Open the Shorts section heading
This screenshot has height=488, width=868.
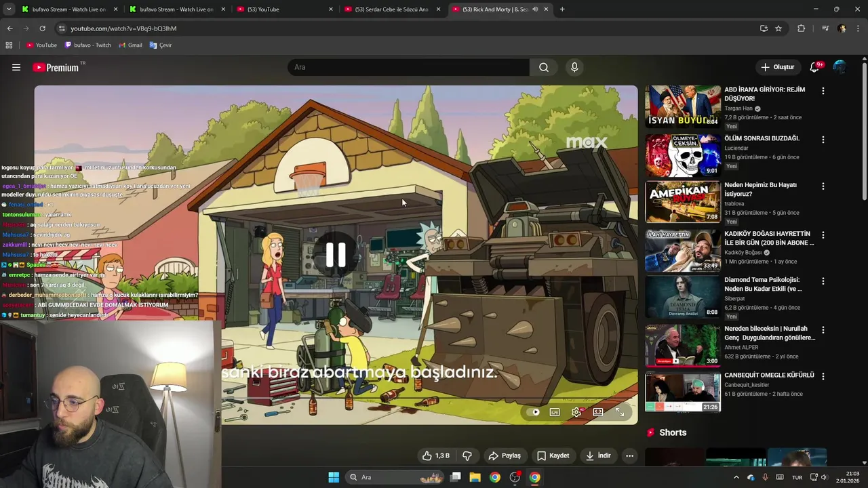click(x=673, y=432)
